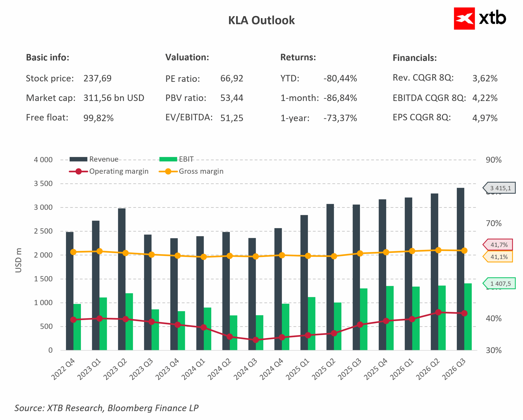The width and height of the screenshot is (523, 420).
Task: Select the 2022 Q4 revenue bar
Action: (70, 291)
